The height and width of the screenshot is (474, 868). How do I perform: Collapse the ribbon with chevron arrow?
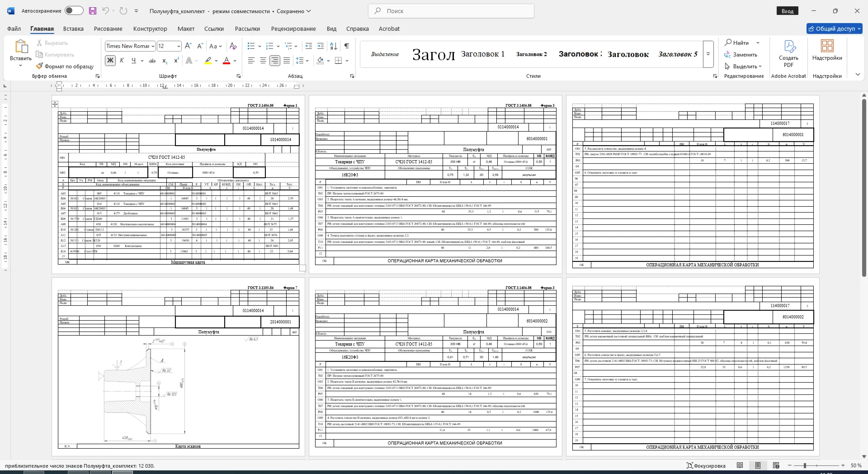(858, 75)
